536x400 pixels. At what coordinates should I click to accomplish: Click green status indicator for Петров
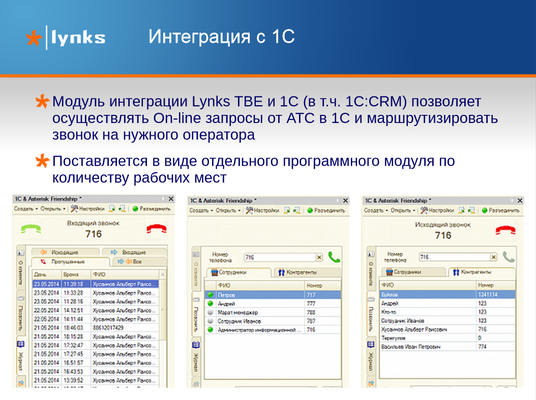click(211, 295)
